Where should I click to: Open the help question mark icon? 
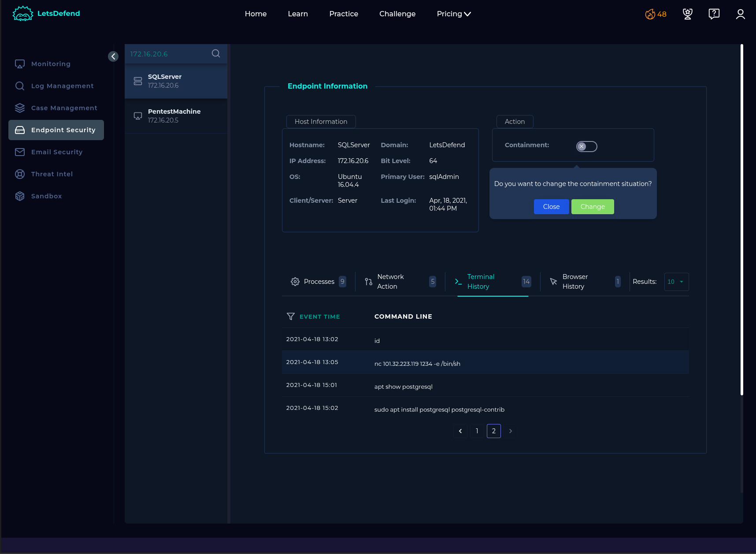click(714, 14)
